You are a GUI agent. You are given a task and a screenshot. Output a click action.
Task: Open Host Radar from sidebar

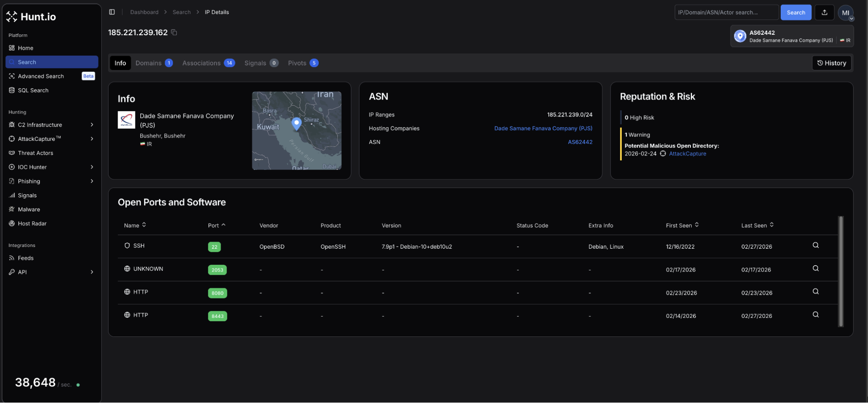pyautogui.click(x=32, y=223)
